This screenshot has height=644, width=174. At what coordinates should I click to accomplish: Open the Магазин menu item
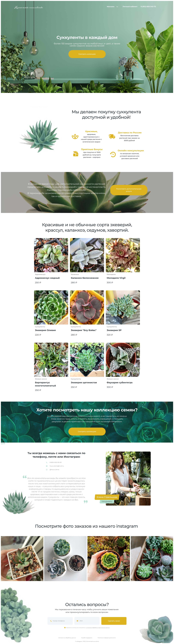[x=111, y=7]
